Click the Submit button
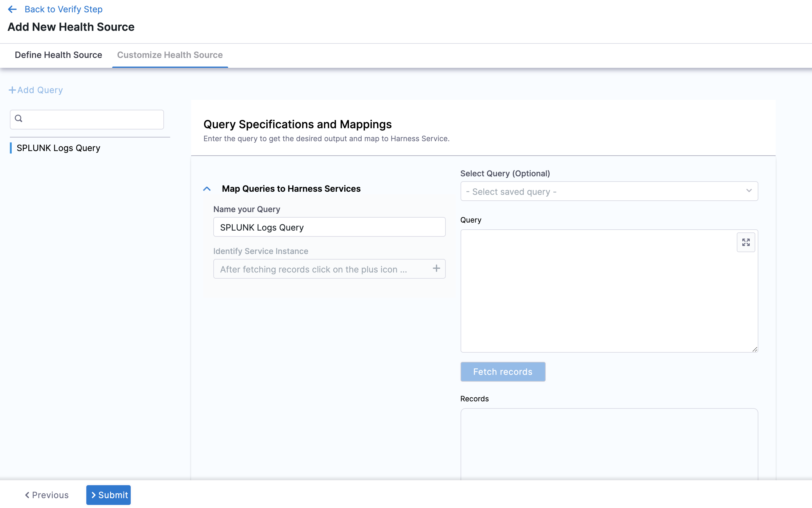 point(109,495)
